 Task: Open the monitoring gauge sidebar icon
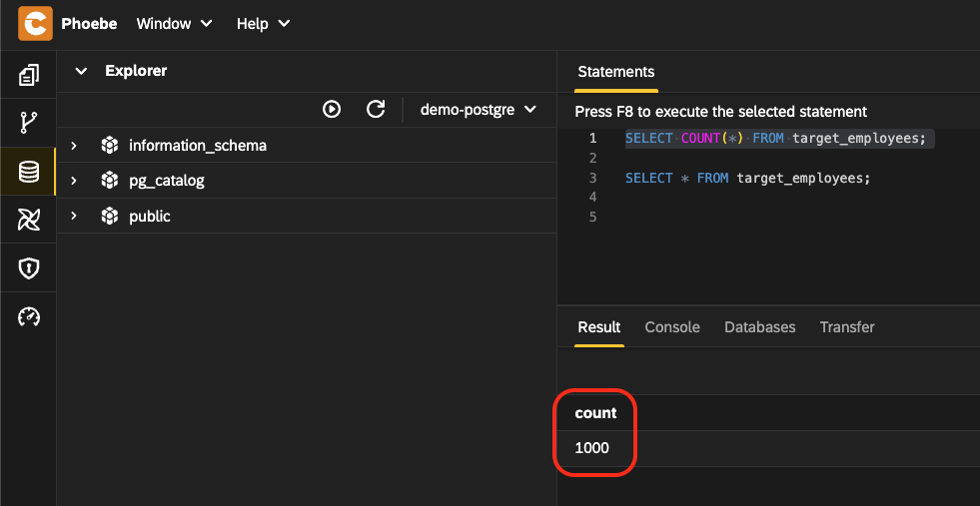[x=29, y=316]
